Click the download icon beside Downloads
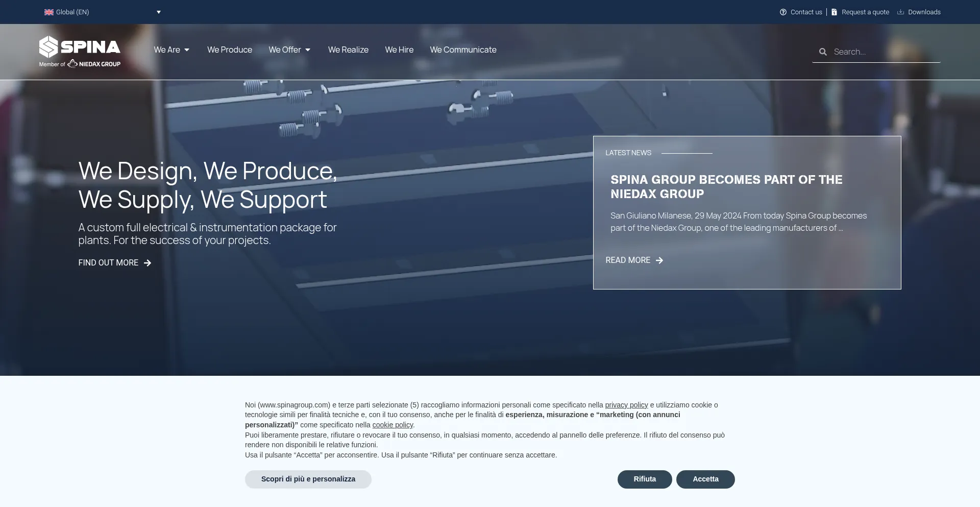The height and width of the screenshot is (507, 980). point(900,12)
